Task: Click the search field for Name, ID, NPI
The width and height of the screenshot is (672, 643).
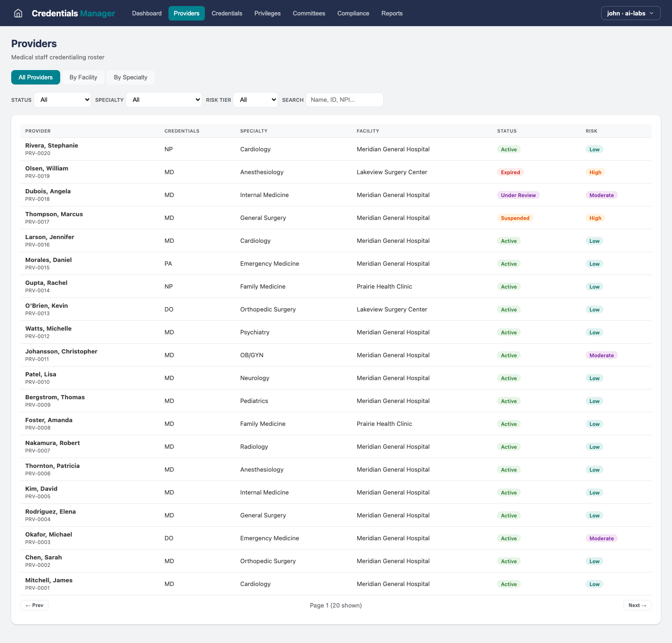Action: pyautogui.click(x=344, y=99)
